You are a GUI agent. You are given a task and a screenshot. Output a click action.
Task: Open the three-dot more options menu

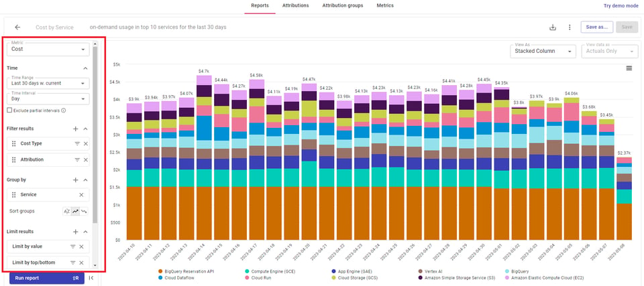570,27
